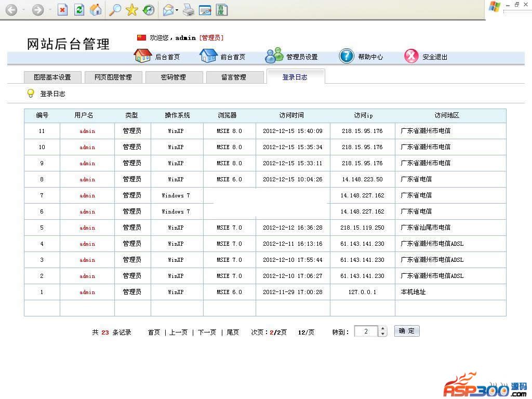This screenshot has height=399, width=532.
Task: Increase page number with up spinner arrow
Action: [x=383, y=328]
